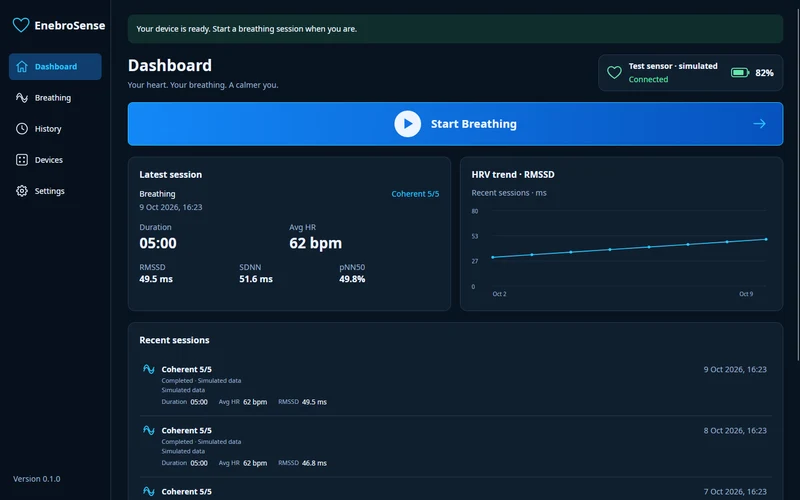800x500 pixels.
Task: Click the 'Oct 2' chart axis label
Action: point(499,294)
